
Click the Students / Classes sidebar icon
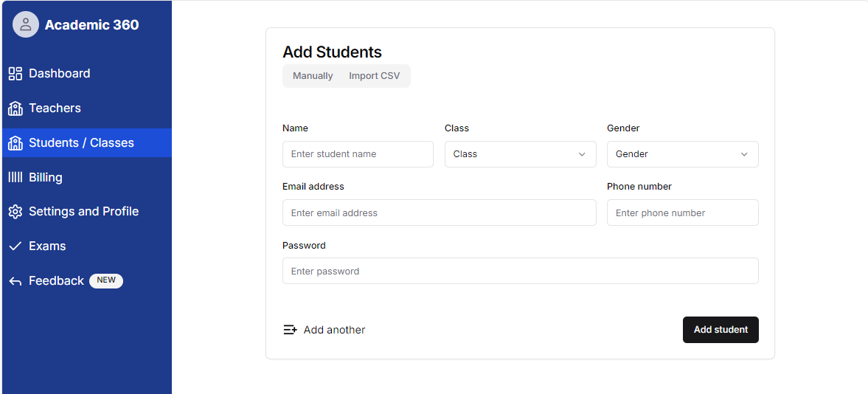[15, 143]
